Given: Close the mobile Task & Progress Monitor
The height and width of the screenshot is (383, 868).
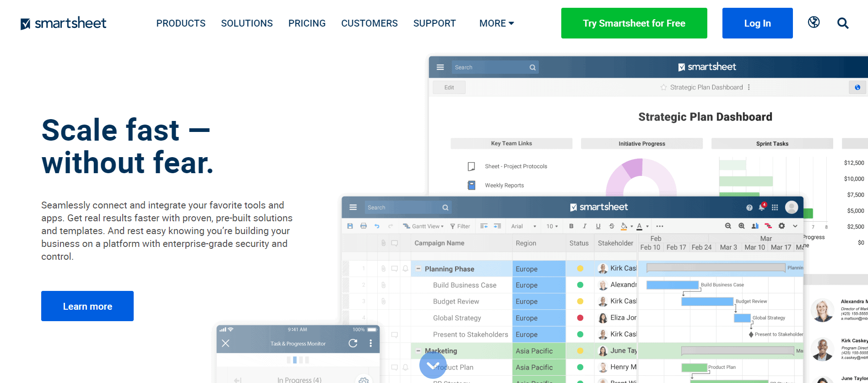Looking at the screenshot, I should [226, 343].
